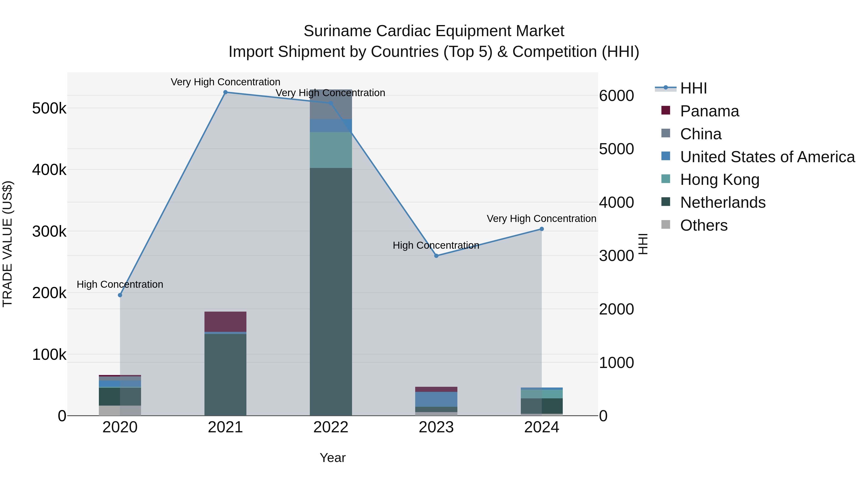This screenshot has width=868, height=488.
Task: Click the 2024 Hong Kong bar segment
Action: coord(542,394)
